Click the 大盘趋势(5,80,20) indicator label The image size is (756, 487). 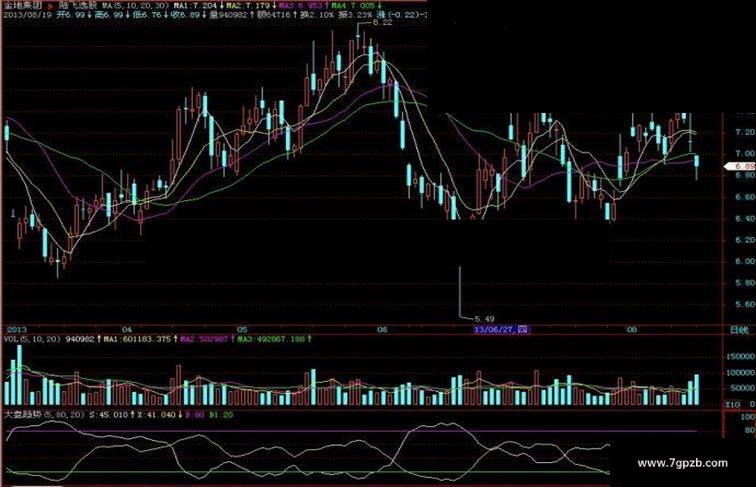[44, 415]
